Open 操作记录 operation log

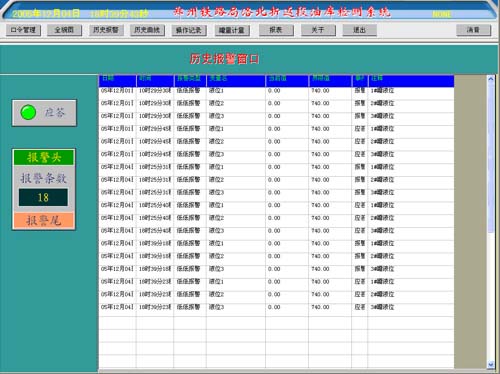189,30
